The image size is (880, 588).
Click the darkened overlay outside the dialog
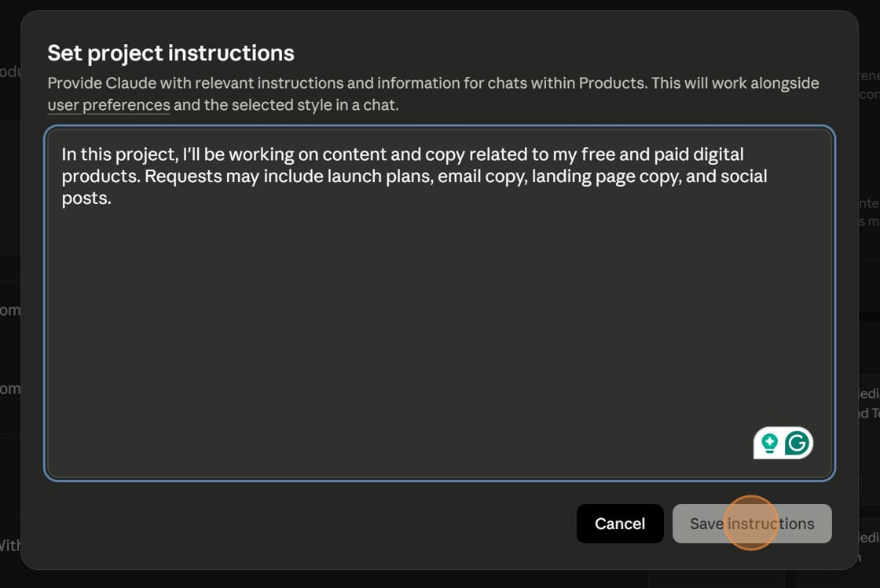click(x=9, y=294)
